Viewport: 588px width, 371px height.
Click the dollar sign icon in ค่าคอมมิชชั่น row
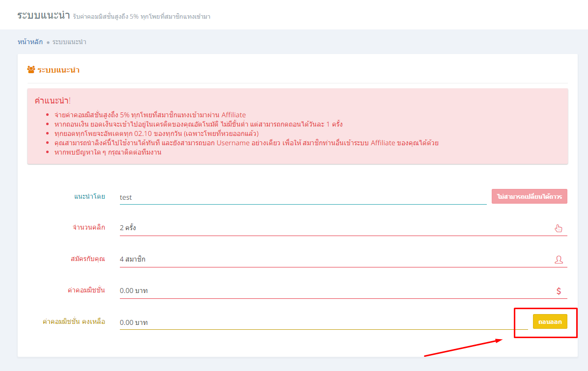tap(559, 291)
